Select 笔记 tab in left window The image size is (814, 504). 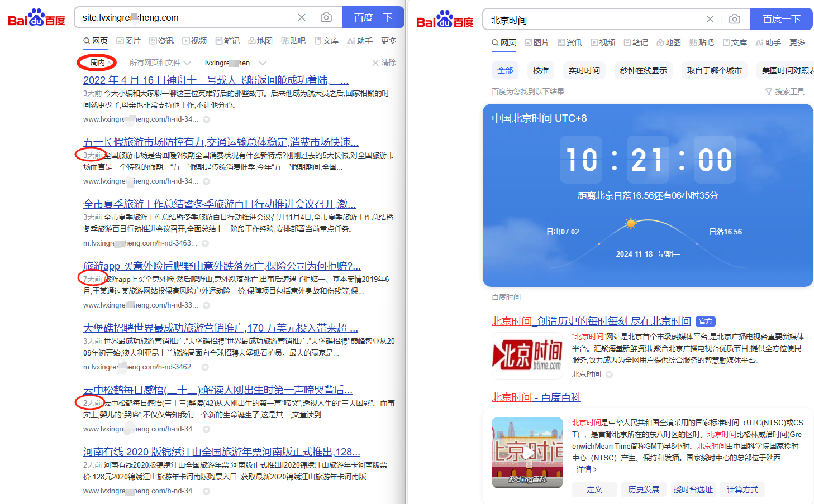pyautogui.click(x=227, y=41)
